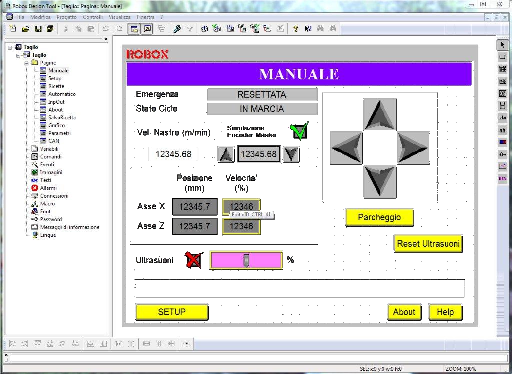Increase belt speed with up arrow stepper

[226, 154]
